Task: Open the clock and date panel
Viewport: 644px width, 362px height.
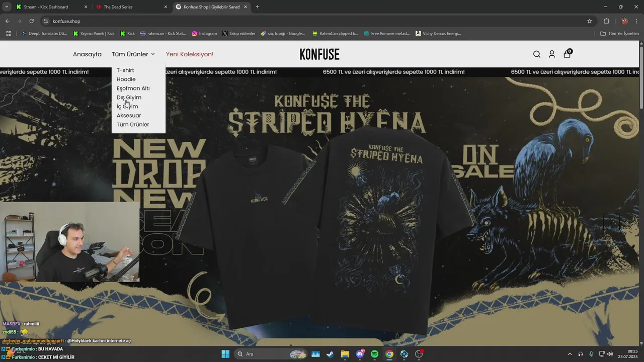Action: 629,354
